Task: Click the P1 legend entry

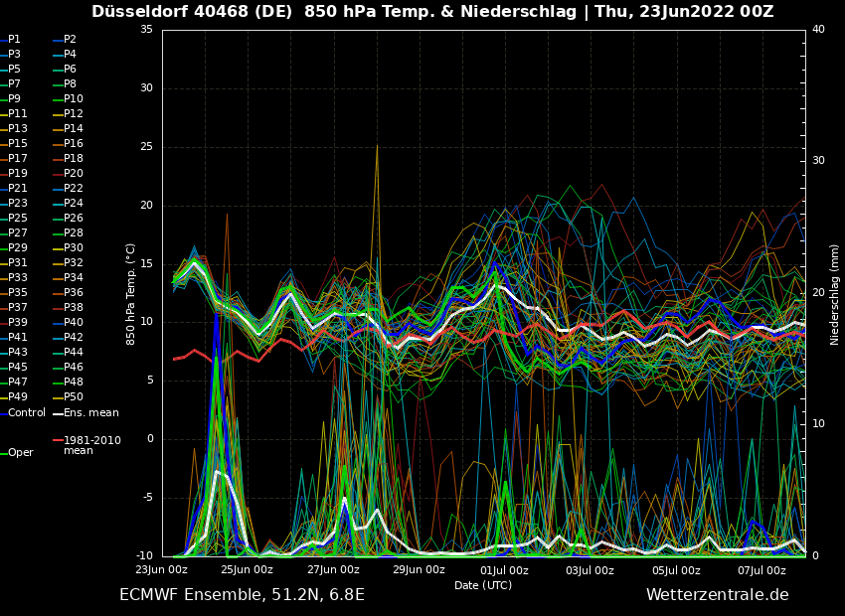Action: point(14,40)
